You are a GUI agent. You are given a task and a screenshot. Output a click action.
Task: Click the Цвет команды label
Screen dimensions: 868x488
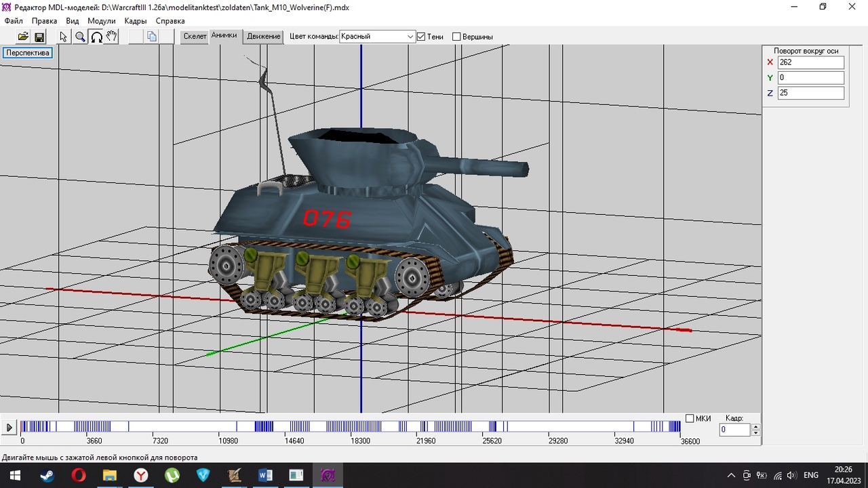[x=313, y=37]
